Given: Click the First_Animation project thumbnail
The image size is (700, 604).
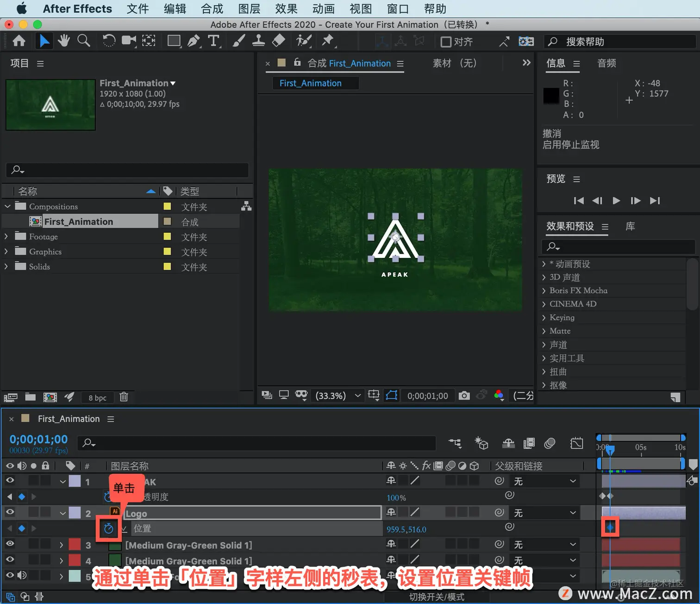Looking at the screenshot, I should pos(50,105).
